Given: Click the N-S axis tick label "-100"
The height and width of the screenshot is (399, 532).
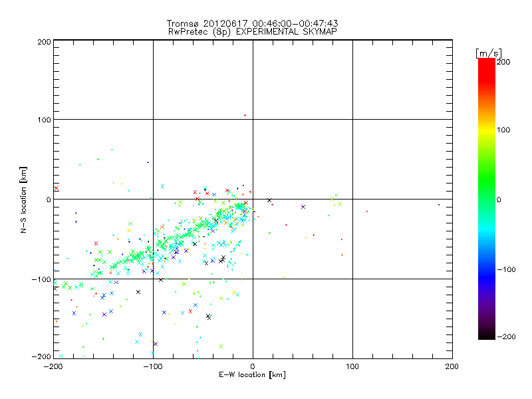Looking at the screenshot, I should tap(41, 279).
